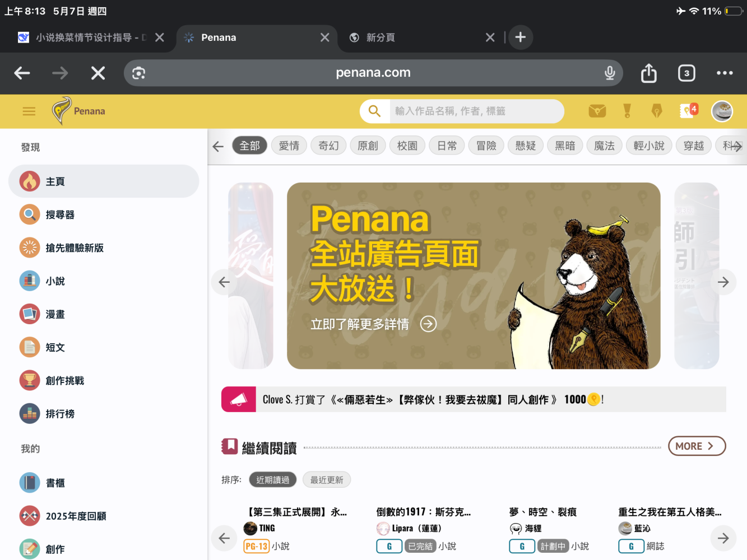Open the story 倒數的1917：斯芬克…

[x=424, y=512]
